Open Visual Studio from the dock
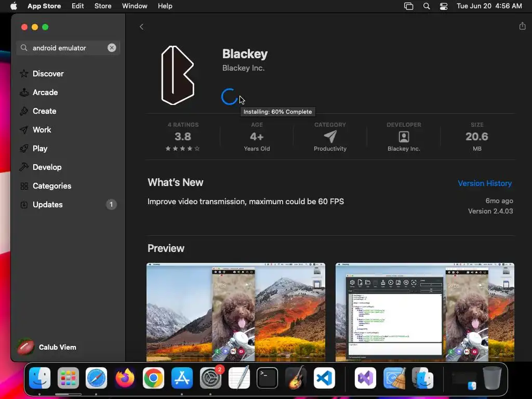The image size is (532, 399). (x=365, y=378)
